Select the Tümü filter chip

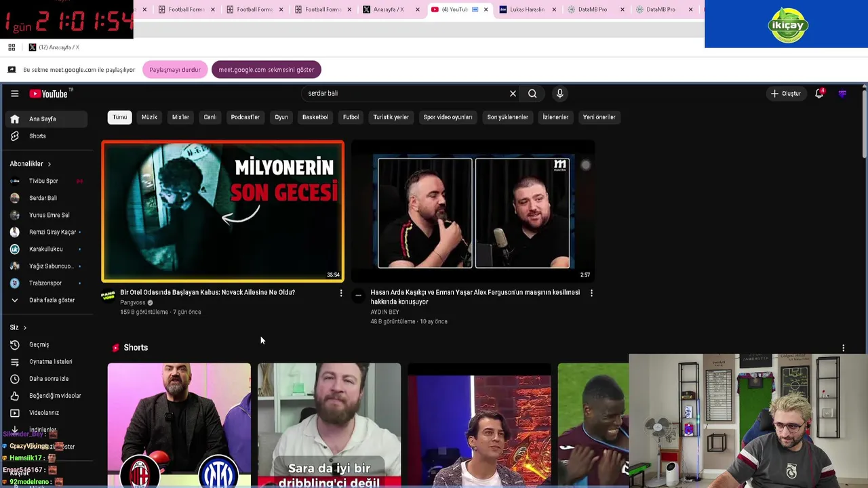[x=119, y=117]
